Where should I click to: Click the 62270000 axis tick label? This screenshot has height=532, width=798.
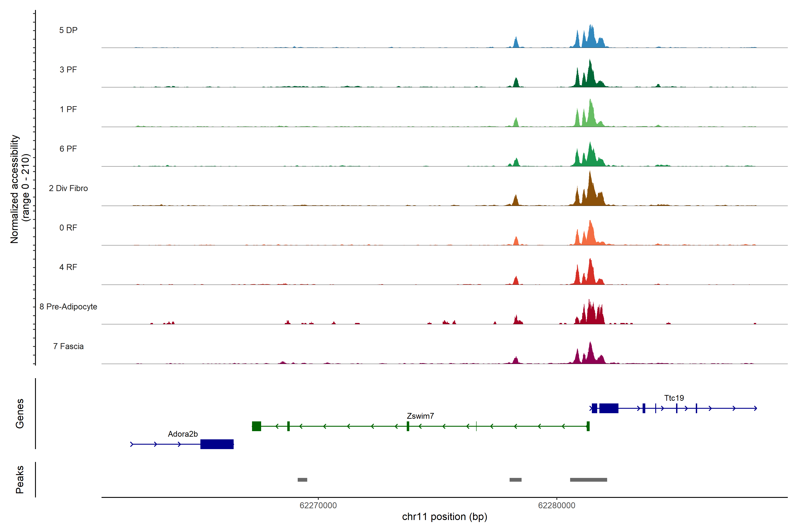(x=318, y=506)
